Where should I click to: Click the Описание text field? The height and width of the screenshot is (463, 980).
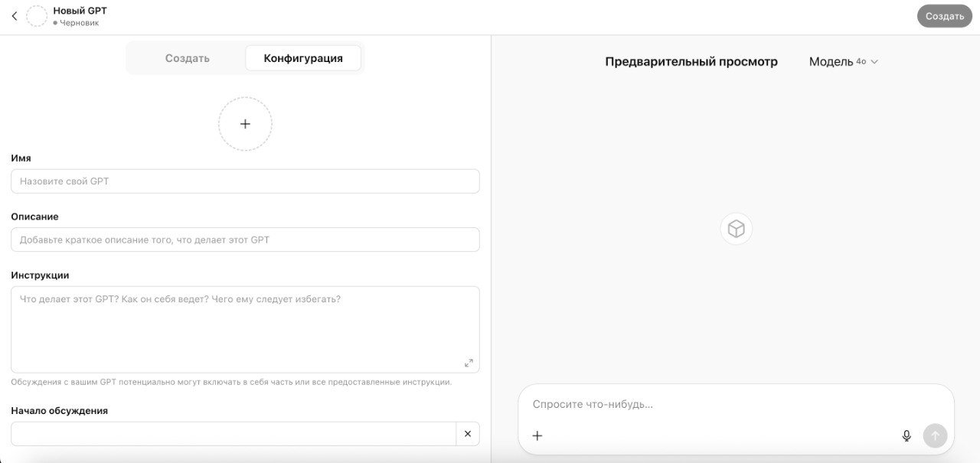245,240
